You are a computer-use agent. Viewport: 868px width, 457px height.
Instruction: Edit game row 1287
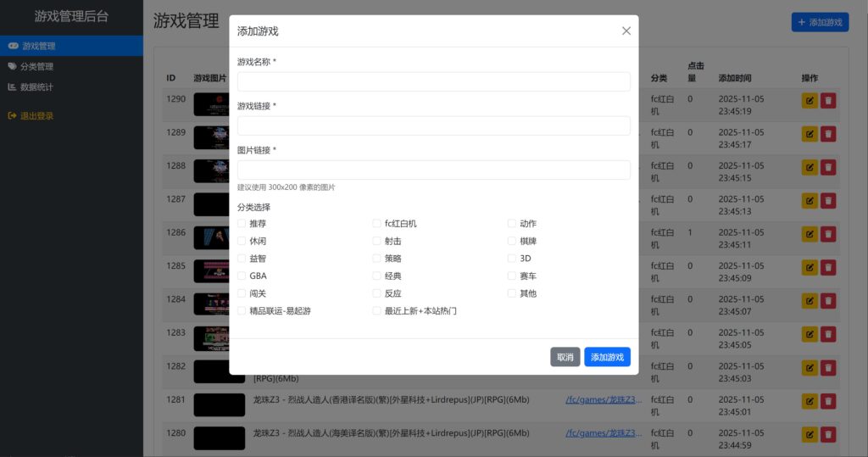coord(810,201)
